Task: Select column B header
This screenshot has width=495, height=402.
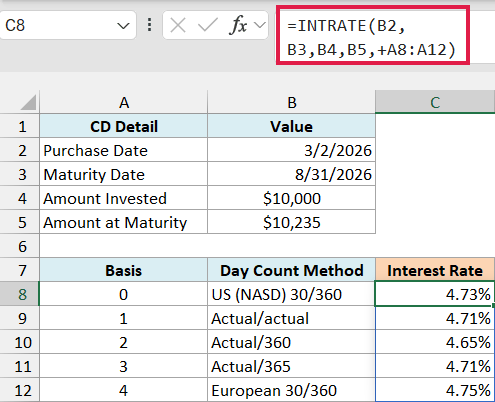Action: [x=292, y=102]
